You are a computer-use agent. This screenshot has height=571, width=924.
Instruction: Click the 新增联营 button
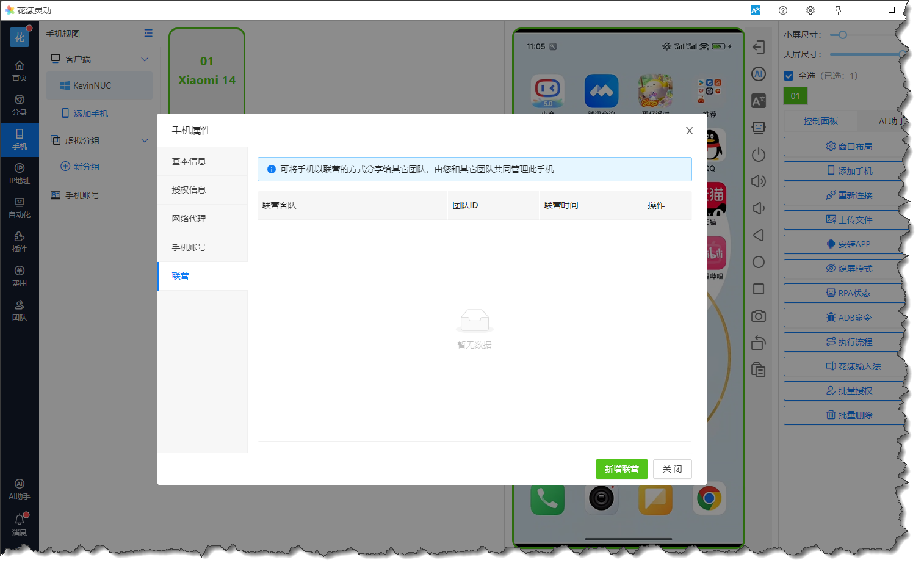(x=621, y=469)
